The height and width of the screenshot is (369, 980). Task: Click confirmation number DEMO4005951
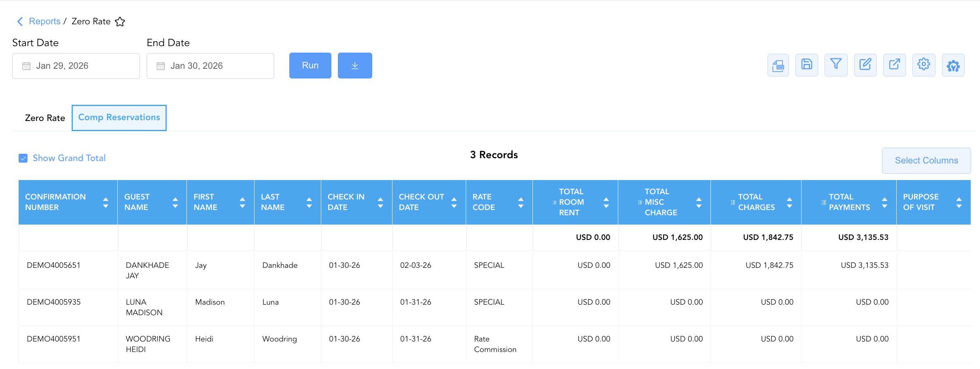coord(53,339)
